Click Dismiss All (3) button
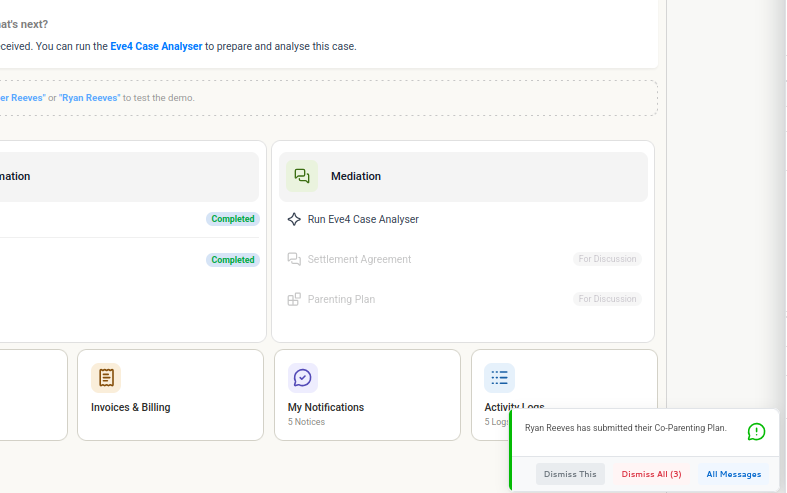787x493 pixels. coord(651,474)
